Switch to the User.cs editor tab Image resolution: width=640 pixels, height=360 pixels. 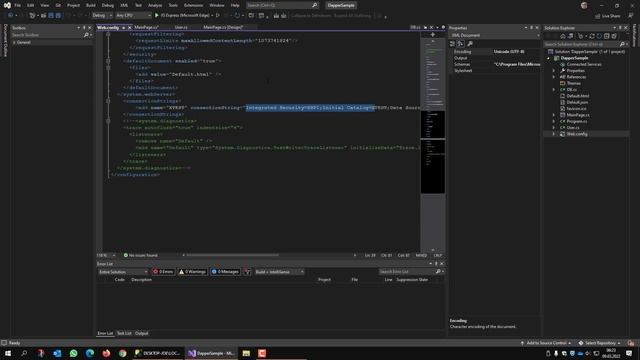[181, 27]
